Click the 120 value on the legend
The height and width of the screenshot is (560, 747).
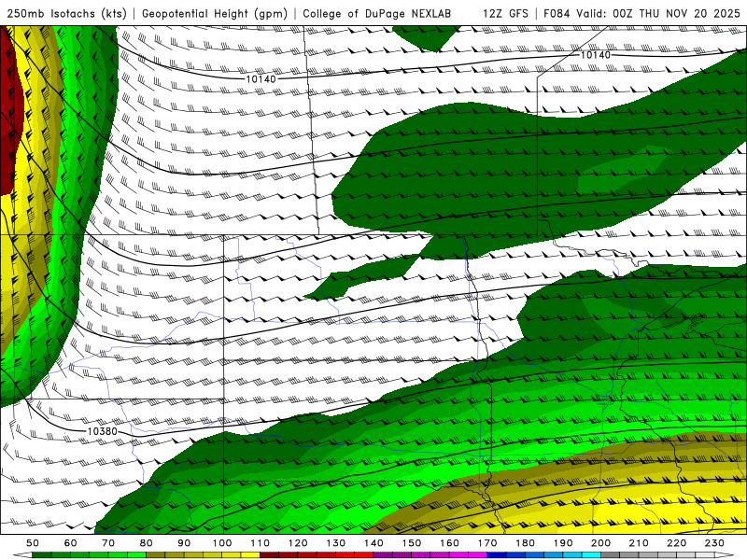298,543
